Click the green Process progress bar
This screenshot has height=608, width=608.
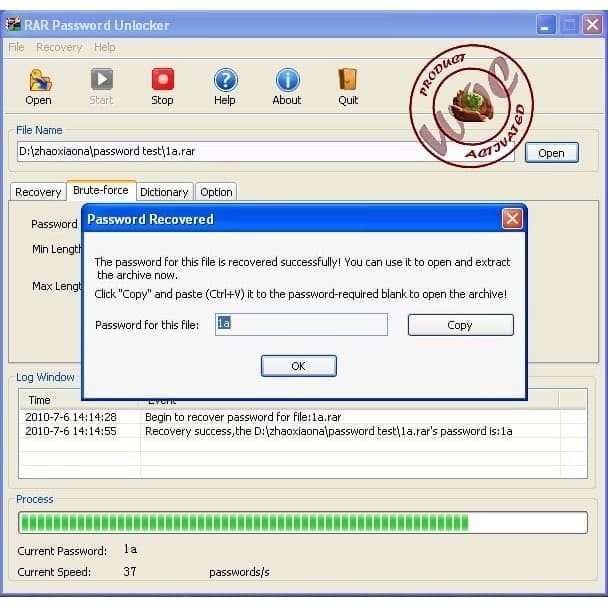pyautogui.click(x=303, y=522)
